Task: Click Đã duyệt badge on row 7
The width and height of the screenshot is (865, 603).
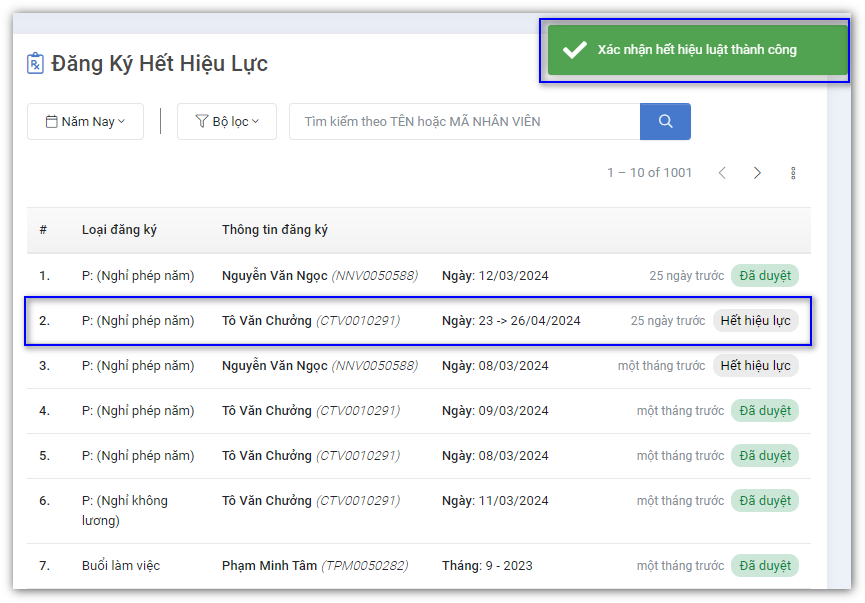Action: coord(764,566)
